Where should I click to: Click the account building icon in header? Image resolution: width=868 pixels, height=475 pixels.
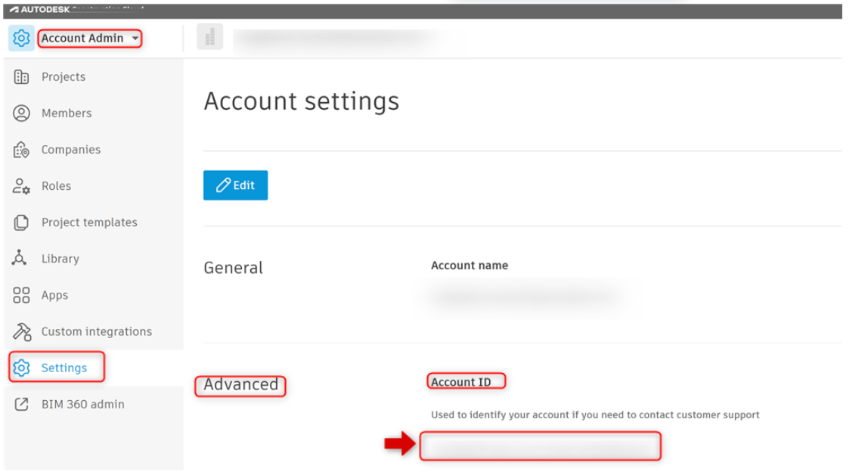(209, 37)
